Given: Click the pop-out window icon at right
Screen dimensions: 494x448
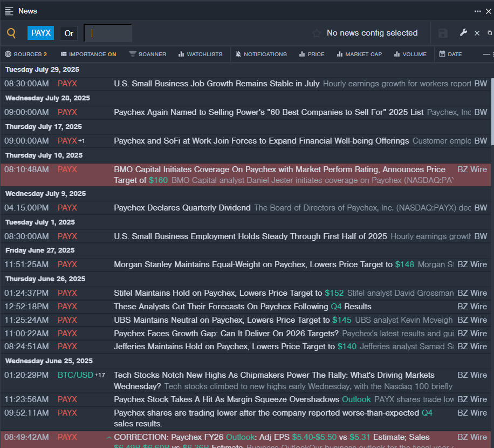Looking at the screenshot, I should [x=490, y=33].
